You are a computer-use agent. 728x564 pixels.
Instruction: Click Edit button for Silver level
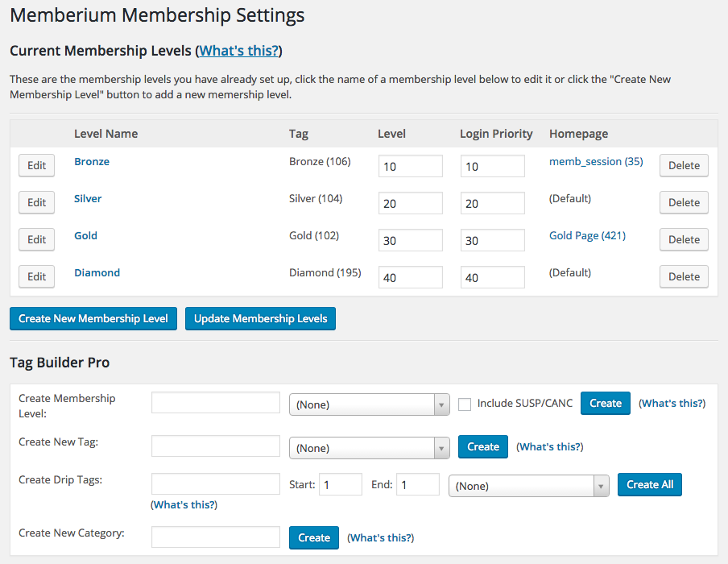point(37,202)
